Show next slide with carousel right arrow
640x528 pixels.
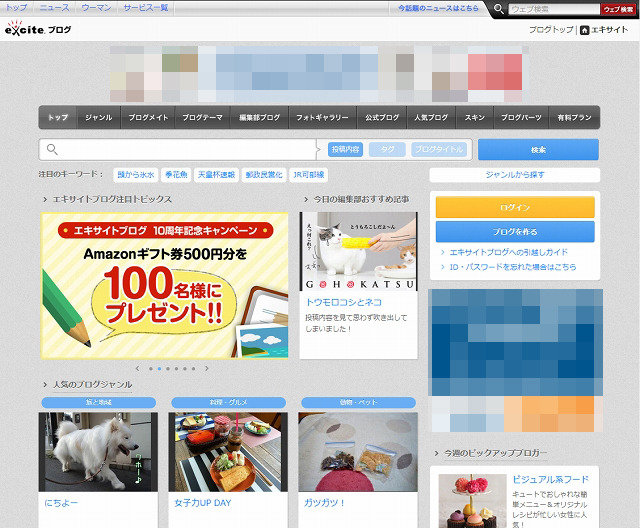pos(207,368)
